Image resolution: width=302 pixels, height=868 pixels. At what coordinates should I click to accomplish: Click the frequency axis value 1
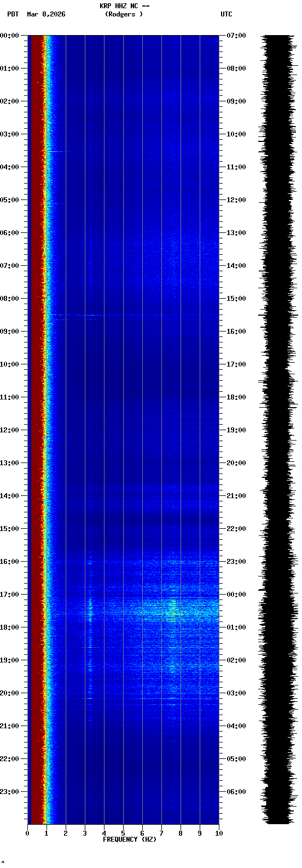point(47,833)
